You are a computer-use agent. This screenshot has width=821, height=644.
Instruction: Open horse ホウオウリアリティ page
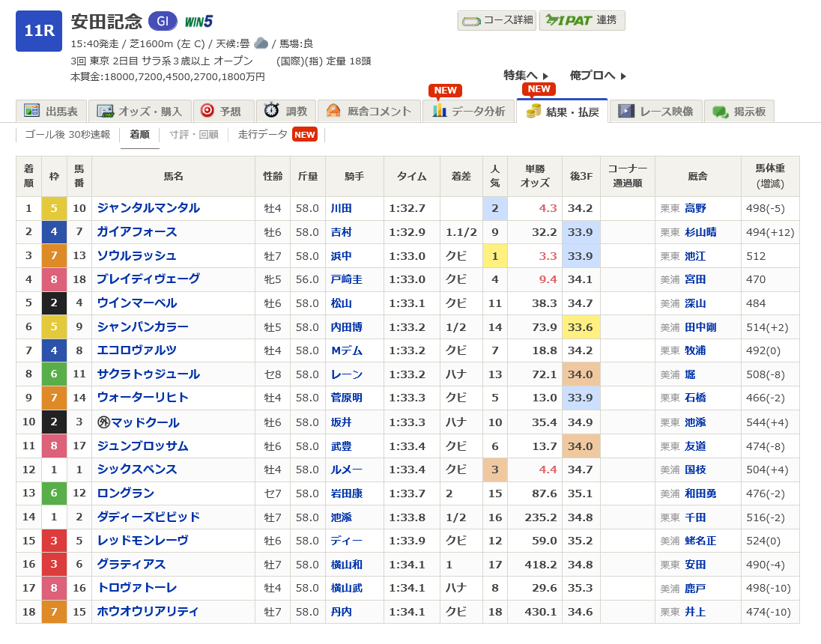pyautogui.click(x=148, y=611)
